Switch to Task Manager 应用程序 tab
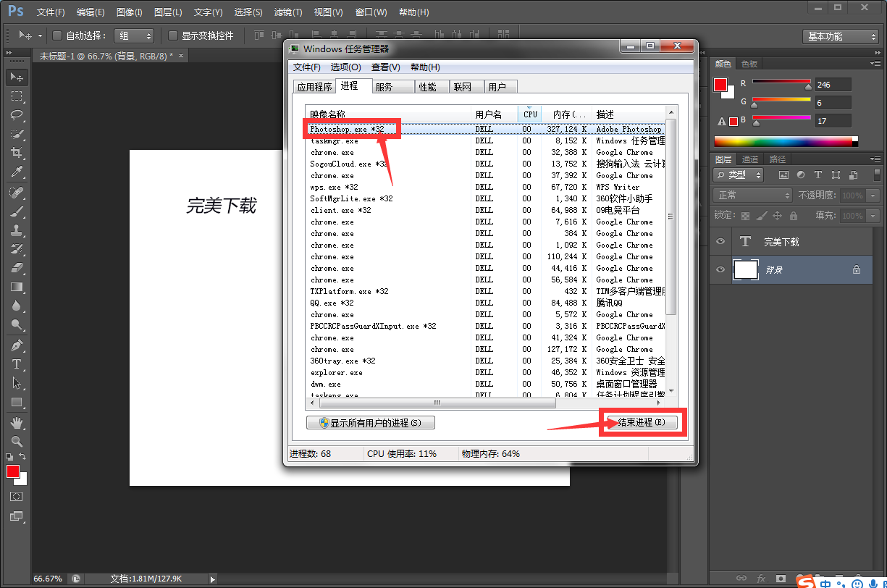This screenshot has height=588, width=887. 314,87
